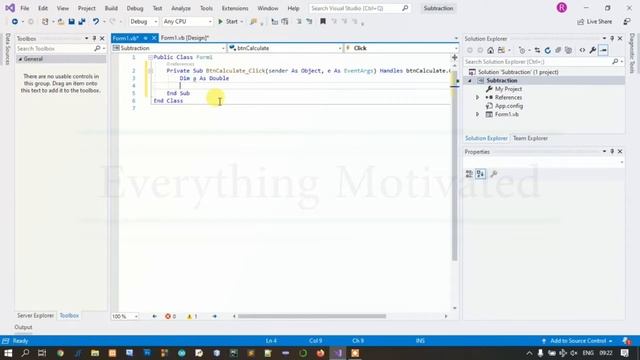This screenshot has width=640, height=360.
Task: Click the taskbar search magnifier
Action: pos(25,353)
